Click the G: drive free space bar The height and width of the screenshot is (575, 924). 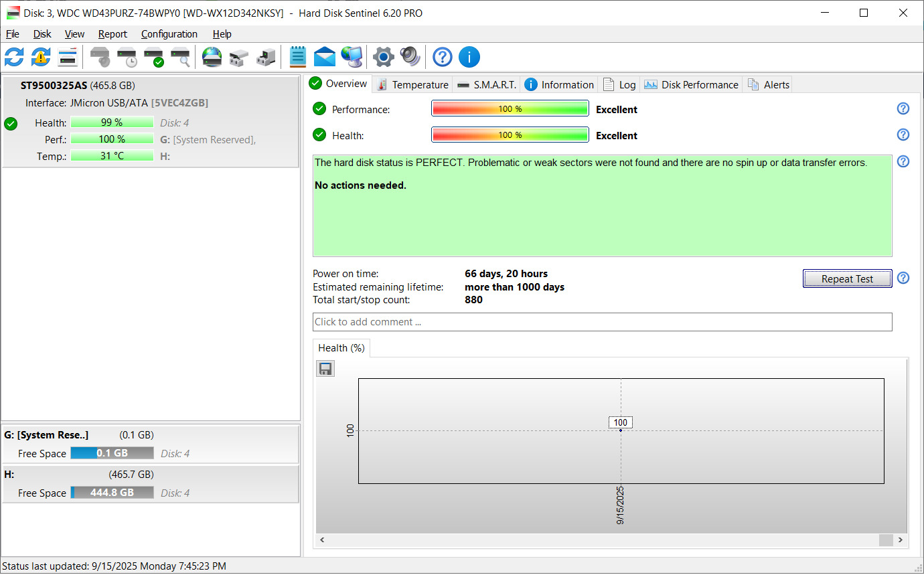pyautogui.click(x=112, y=453)
